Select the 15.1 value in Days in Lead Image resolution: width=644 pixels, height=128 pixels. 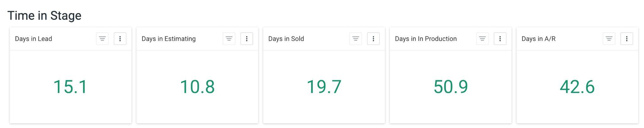70,87
